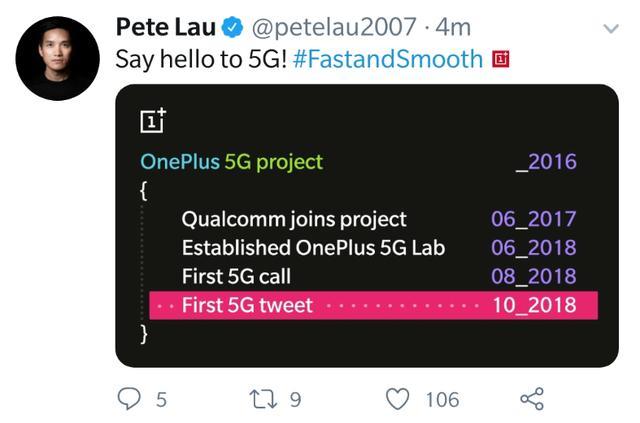This screenshot has width=640, height=423.
Task: Click the 9 retweets count
Action: click(x=295, y=400)
